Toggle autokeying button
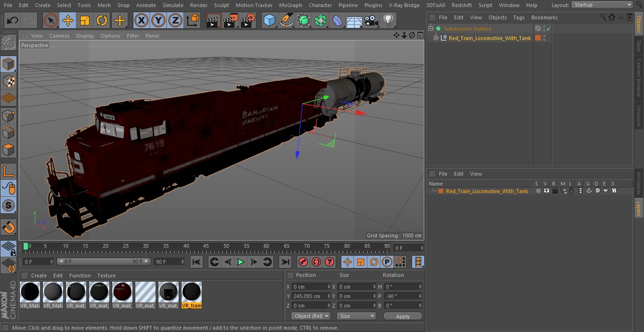This screenshot has height=332, width=644. 316,262
